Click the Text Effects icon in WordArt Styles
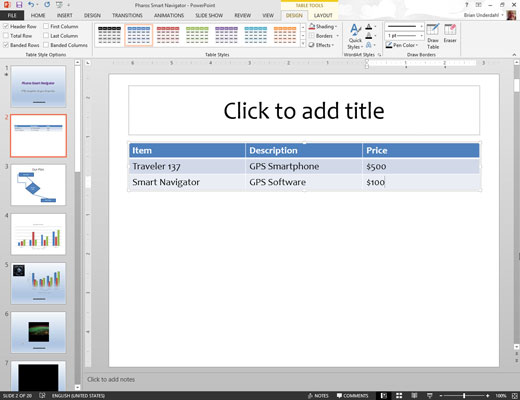 click(x=370, y=45)
